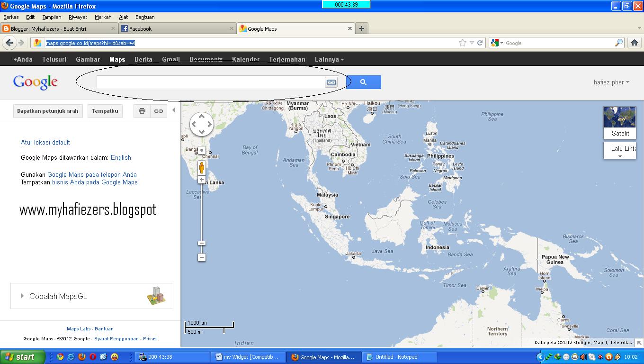
Task: Open the on-screen keyboard icon in search box
Action: pyautogui.click(x=331, y=82)
